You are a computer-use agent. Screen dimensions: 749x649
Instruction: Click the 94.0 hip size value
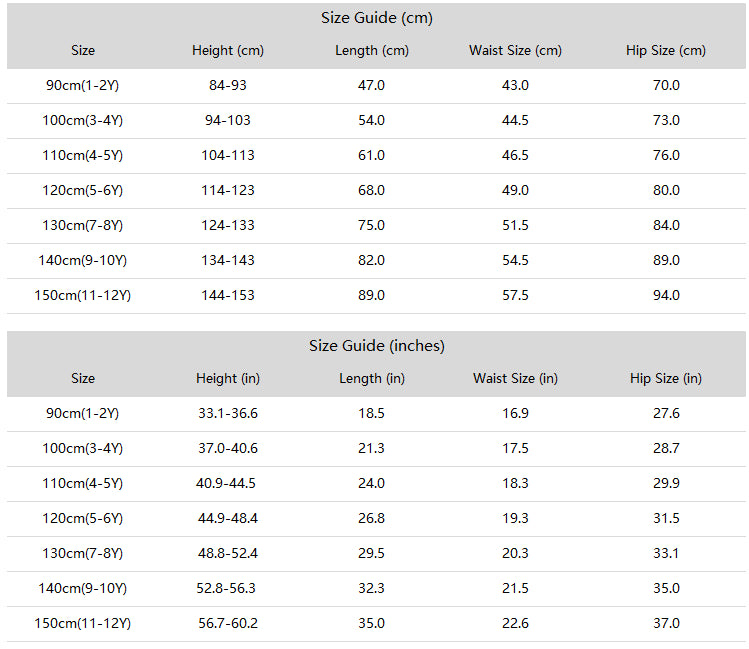coord(666,295)
